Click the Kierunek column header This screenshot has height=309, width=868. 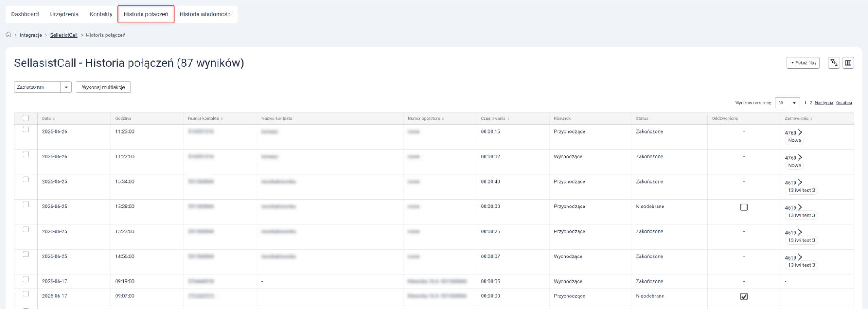click(x=562, y=118)
